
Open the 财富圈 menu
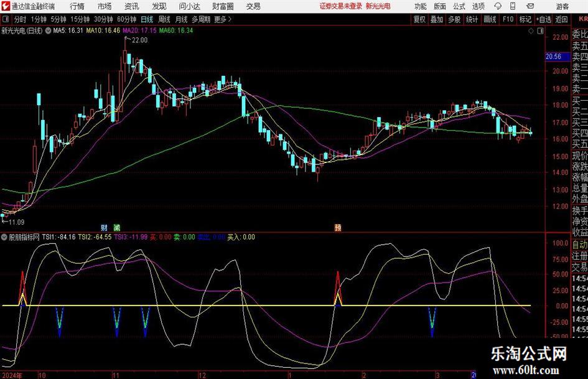coord(223,6)
